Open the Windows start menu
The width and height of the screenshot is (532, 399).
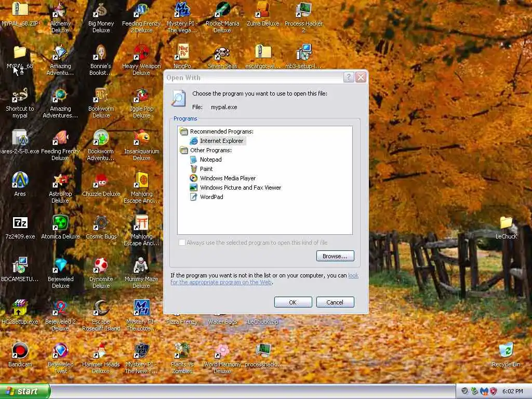coord(25,391)
